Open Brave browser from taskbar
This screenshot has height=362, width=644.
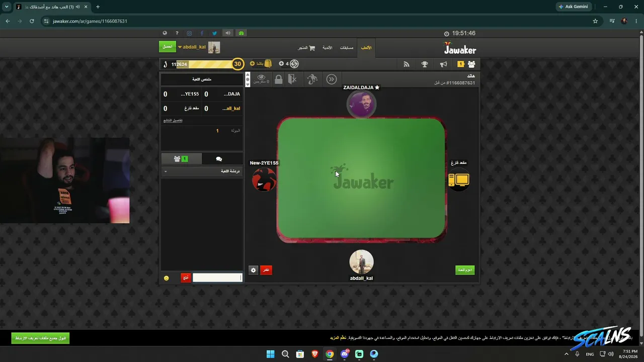pyautogui.click(x=314, y=354)
